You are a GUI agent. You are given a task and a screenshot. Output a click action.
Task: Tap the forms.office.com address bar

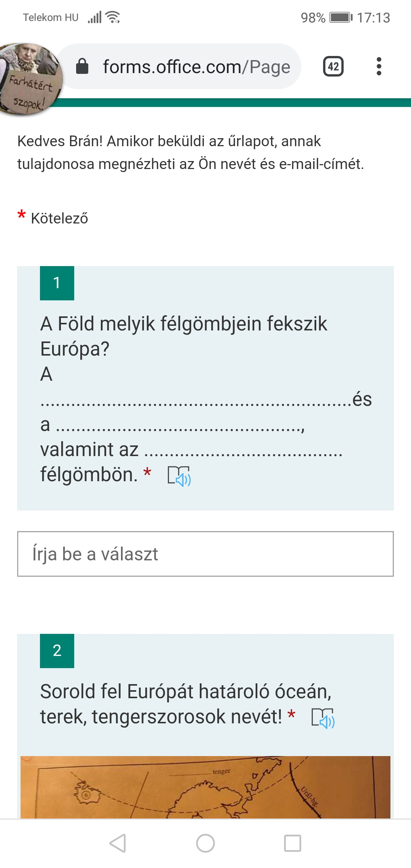[x=196, y=67]
